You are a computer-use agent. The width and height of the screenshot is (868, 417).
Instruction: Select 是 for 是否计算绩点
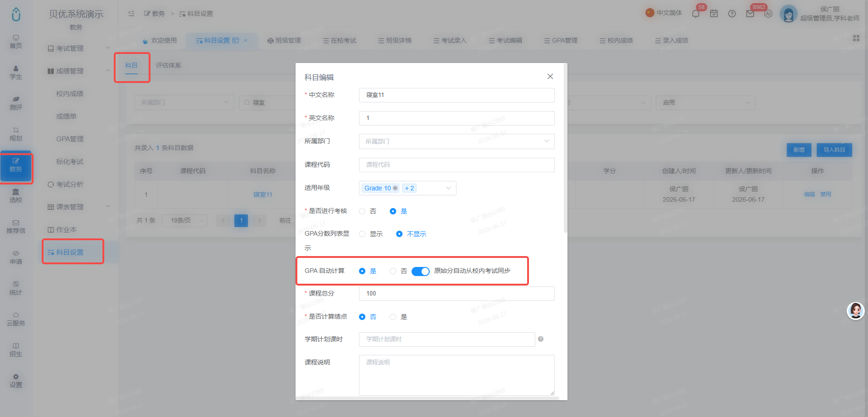tap(398, 317)
